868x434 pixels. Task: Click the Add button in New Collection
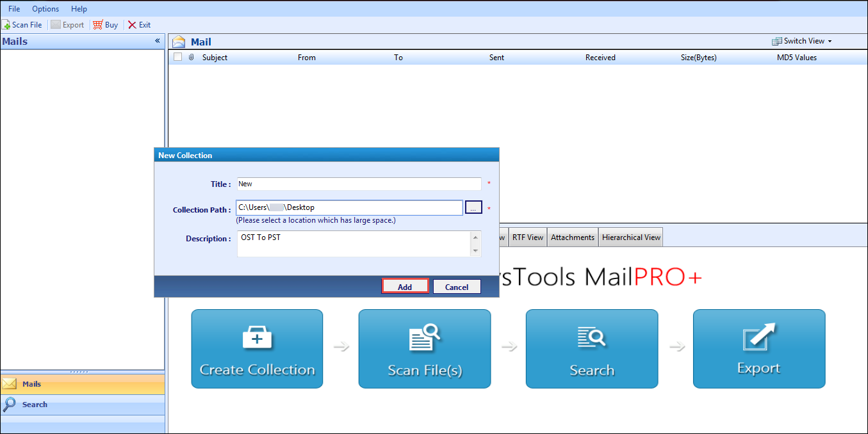(x=405, y=287)
